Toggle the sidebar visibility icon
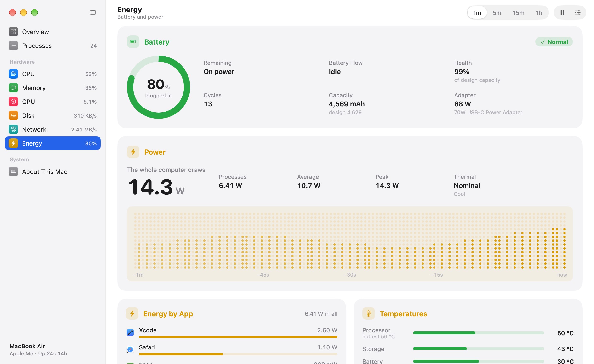The image size is (594, 364). [93, 12]
